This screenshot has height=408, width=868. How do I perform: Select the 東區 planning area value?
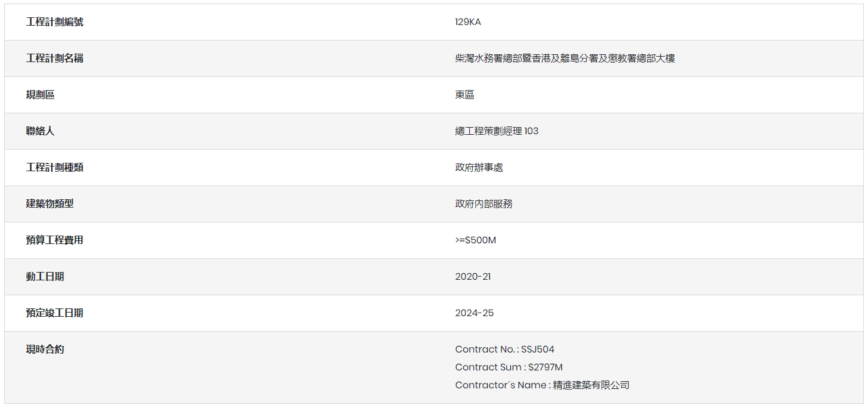tap(464, 95)
